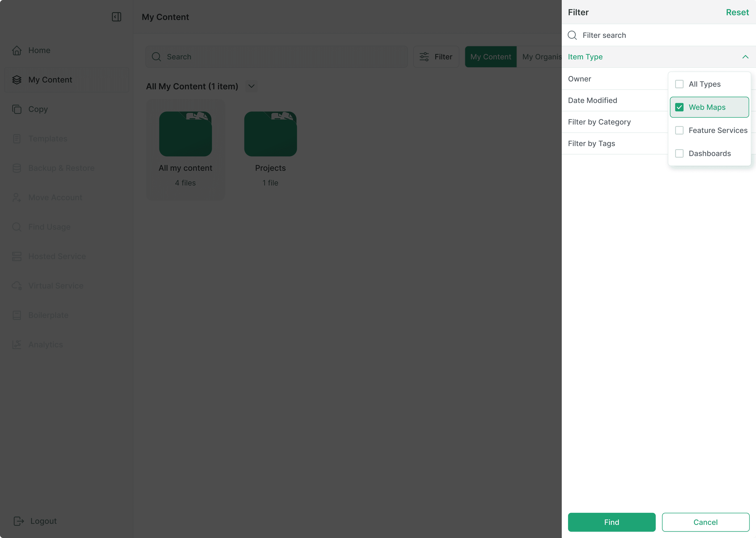Image resolution: width=756 pixels, height=538 pixels.
Task: Collapse the Item Type chevron
Action: [745, 57]
